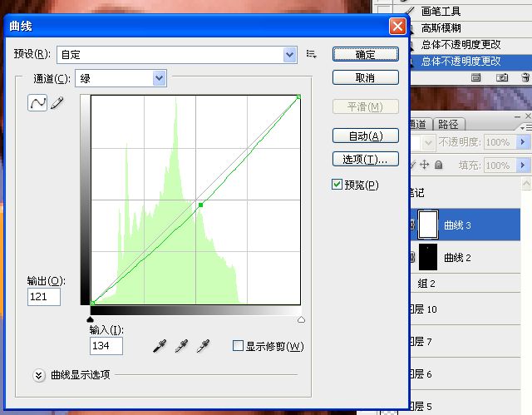
Task: Open the preset options menu icon
Action: 311,54
